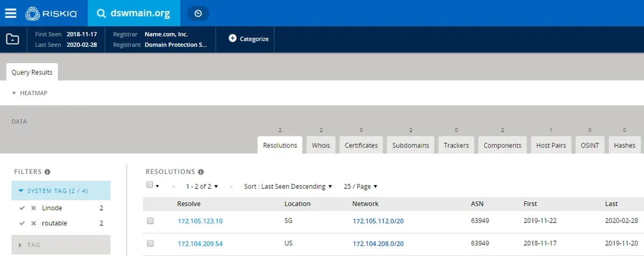Screen dimensions: 644x256
Task: Click the search magnifier icon
Action: [x=100, y=13]
